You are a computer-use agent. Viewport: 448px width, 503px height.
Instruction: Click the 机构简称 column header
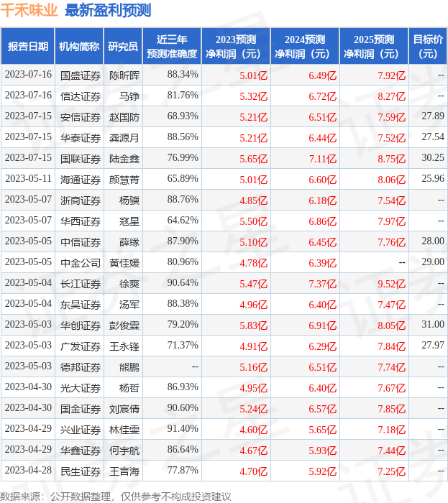click(79, 46)
